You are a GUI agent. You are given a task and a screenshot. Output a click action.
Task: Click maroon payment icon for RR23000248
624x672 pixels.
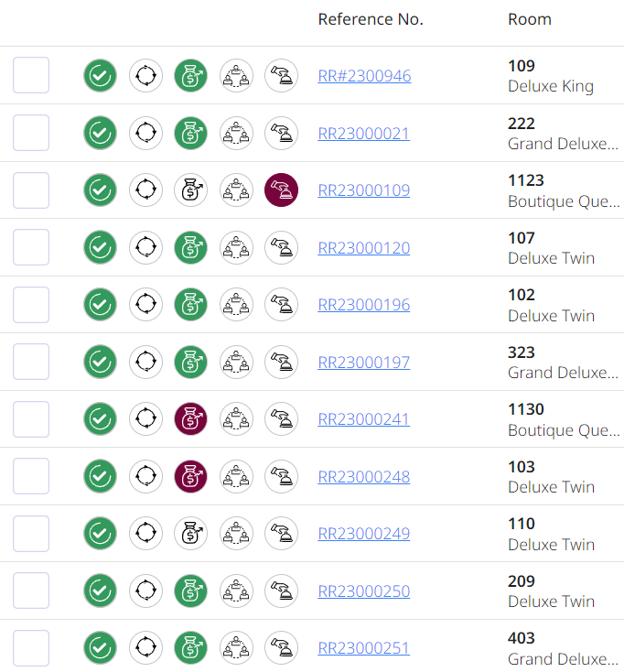(x=190, y=477)
